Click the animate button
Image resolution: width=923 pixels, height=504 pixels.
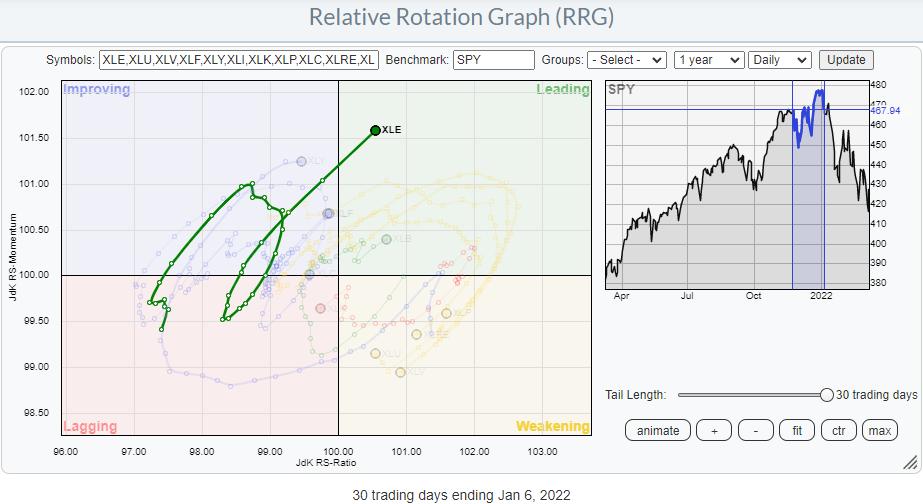click(657, 431)
